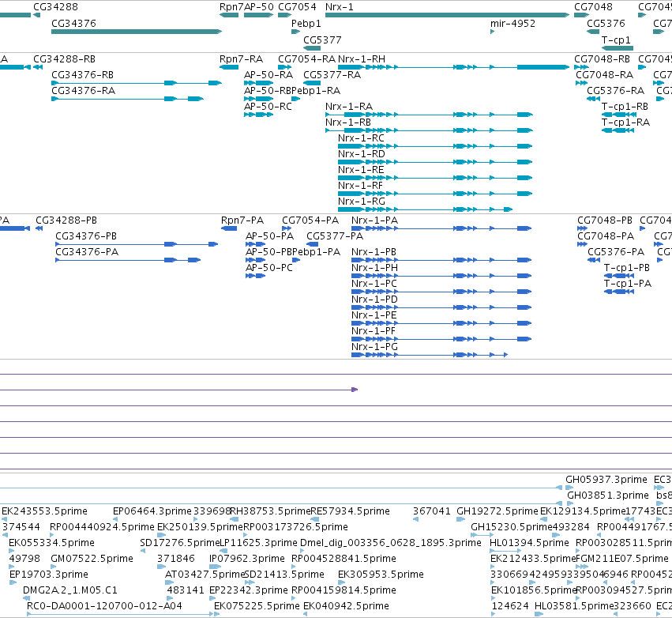Click the Pebp1 gene label
672x618 pixels.
pyautogui.click(x=306, y=23)
